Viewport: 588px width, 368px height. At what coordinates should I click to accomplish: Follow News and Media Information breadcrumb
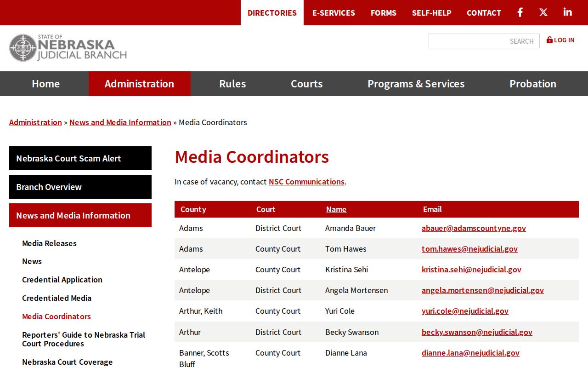pos(120,122)
